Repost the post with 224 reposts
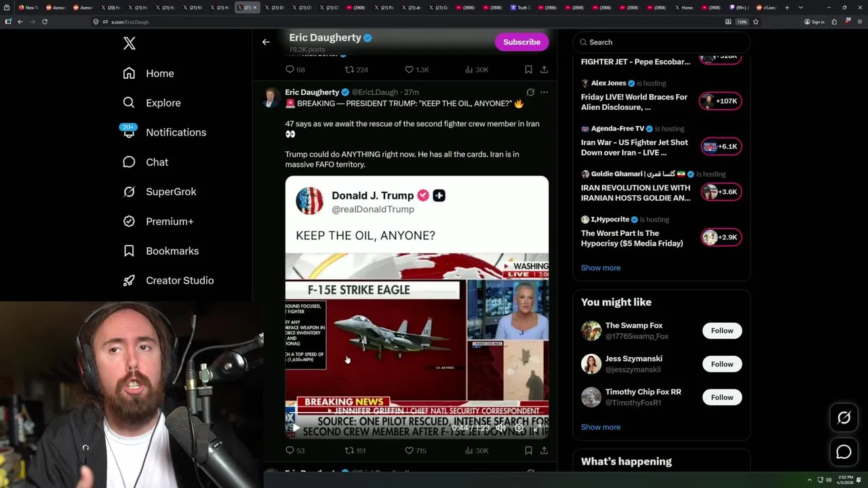Image resolution: width=868 pixels, height=488 pixels. coord(356,69)
